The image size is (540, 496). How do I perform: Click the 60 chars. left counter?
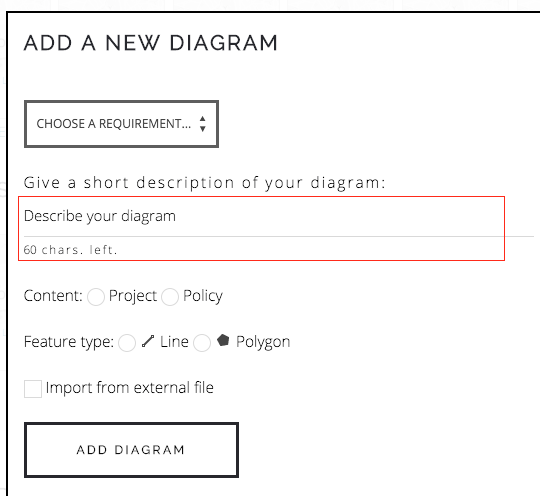click(x=70, y=250)
